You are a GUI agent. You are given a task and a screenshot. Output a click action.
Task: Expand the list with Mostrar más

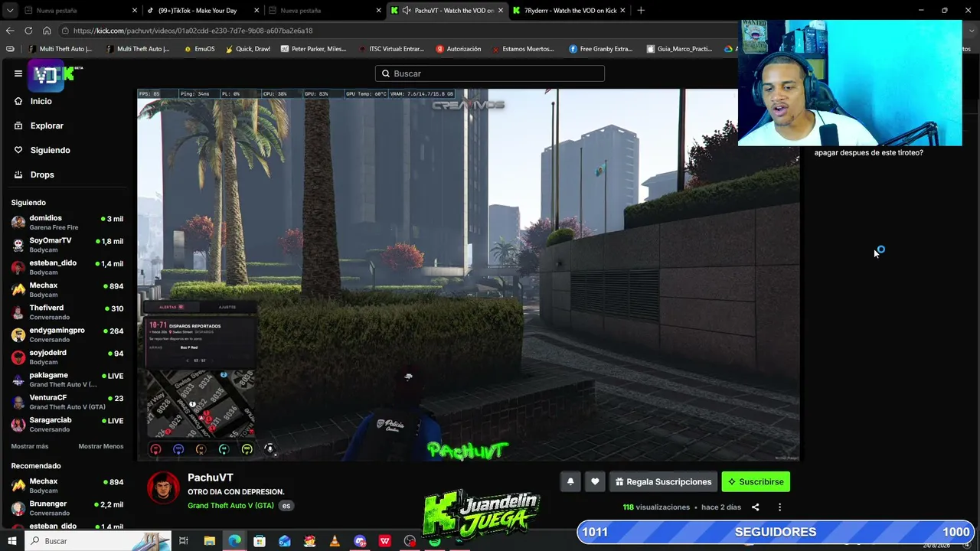30,446
